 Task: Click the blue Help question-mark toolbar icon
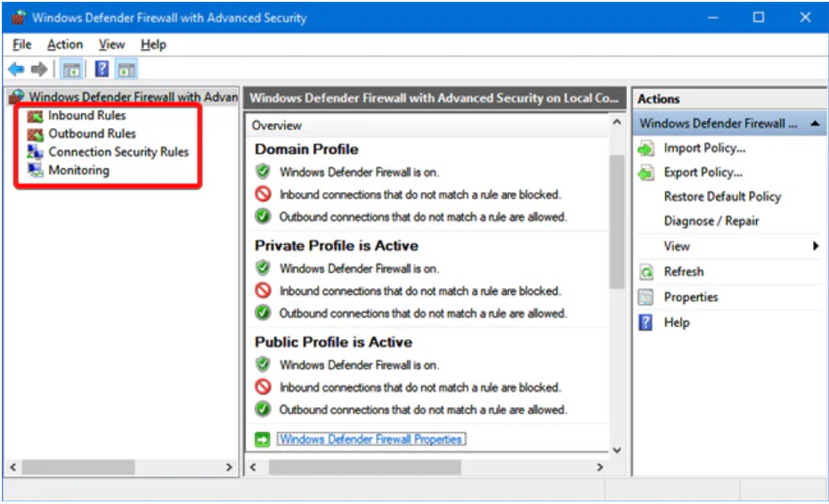pyautogui.click(x=102, y=69)
